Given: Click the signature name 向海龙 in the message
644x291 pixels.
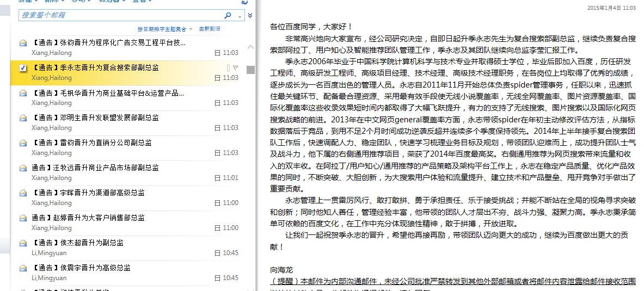Looking at the screenshot, I should 281,270.
